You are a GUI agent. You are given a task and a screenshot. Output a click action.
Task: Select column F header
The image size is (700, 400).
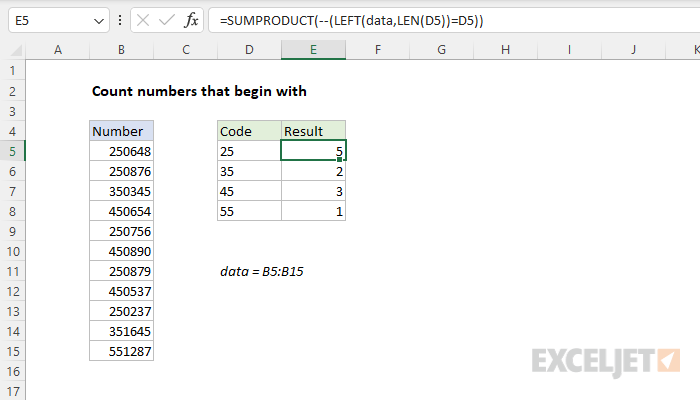click(x=378, y=50)
